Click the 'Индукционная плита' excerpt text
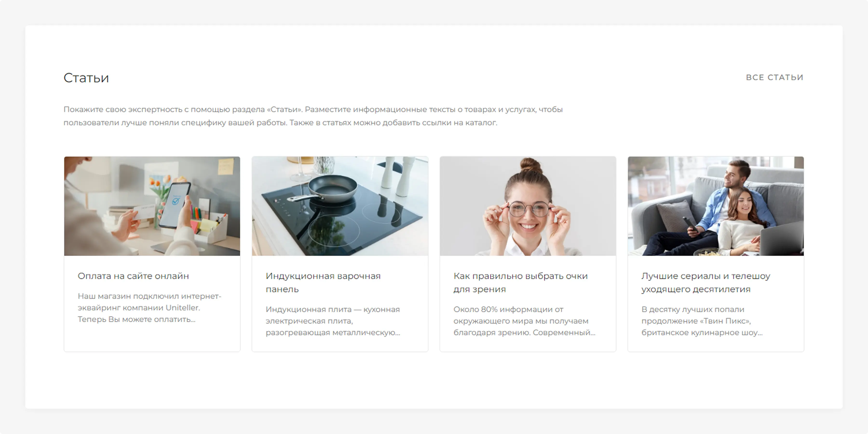Viewport: 868px width, 434px height. point(332,321)
